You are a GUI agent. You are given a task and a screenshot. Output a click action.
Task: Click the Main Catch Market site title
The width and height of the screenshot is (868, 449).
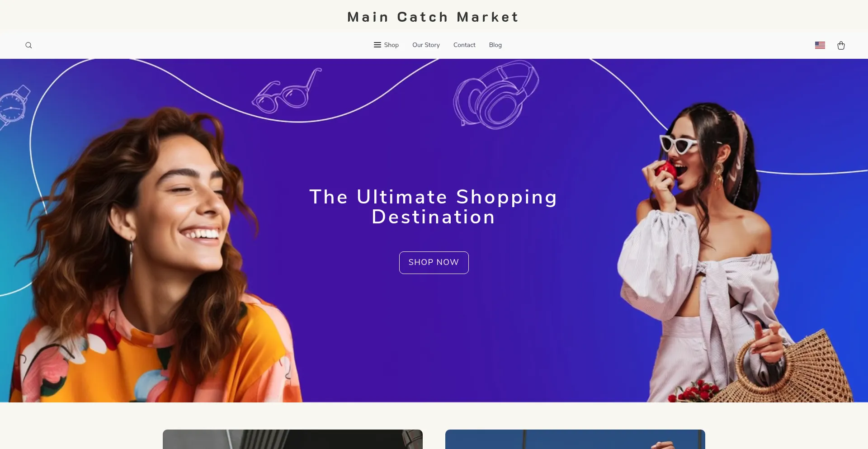click(433, 17)
